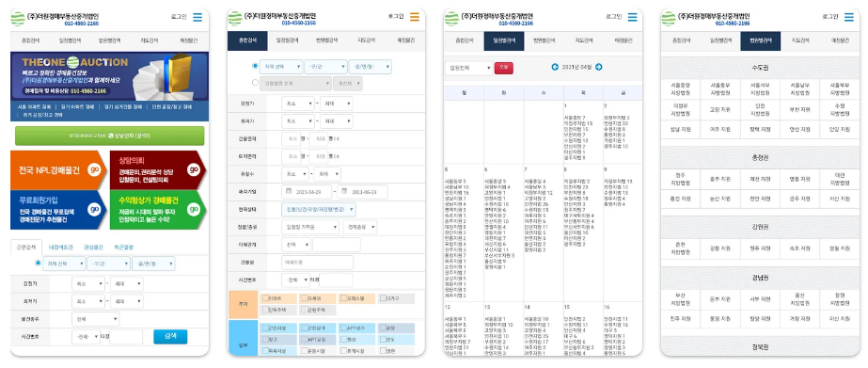Click the globe logo on court list screen
Screen dimensions: 868x368
669,18
